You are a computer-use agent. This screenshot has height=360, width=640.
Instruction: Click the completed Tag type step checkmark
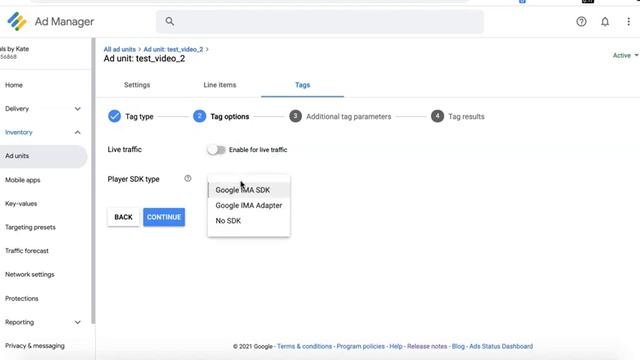pyautogui.click(x=114, y=116)
